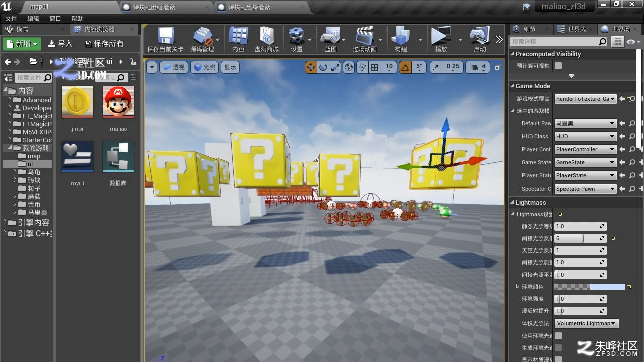Select the scale gizmo mode in the viewport
The height and width of the screenshot is (362, 644).
[335, 67]
